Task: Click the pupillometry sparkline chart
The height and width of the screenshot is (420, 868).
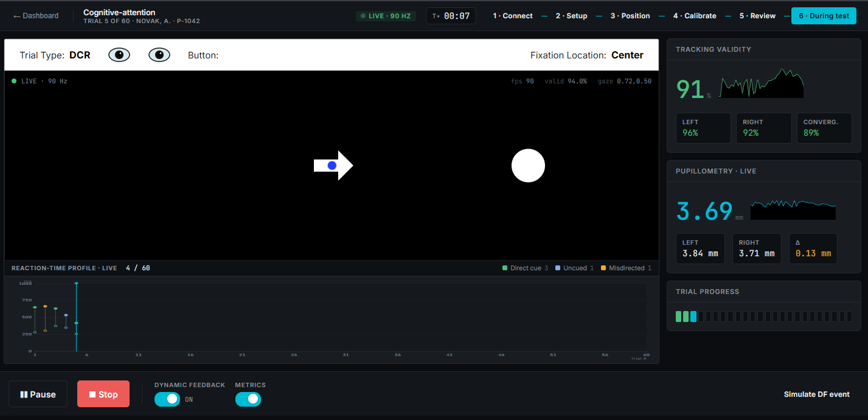Action: (x=793, y=210)
